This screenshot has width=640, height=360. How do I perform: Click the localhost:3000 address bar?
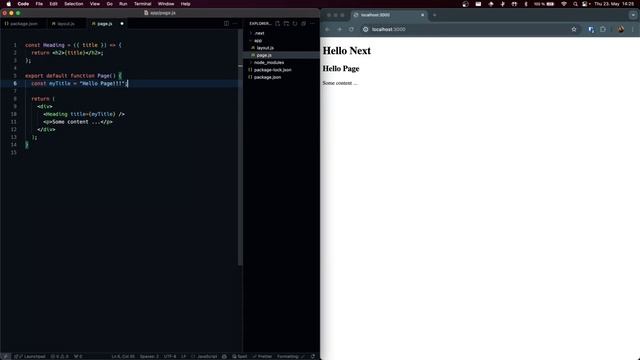469,29
